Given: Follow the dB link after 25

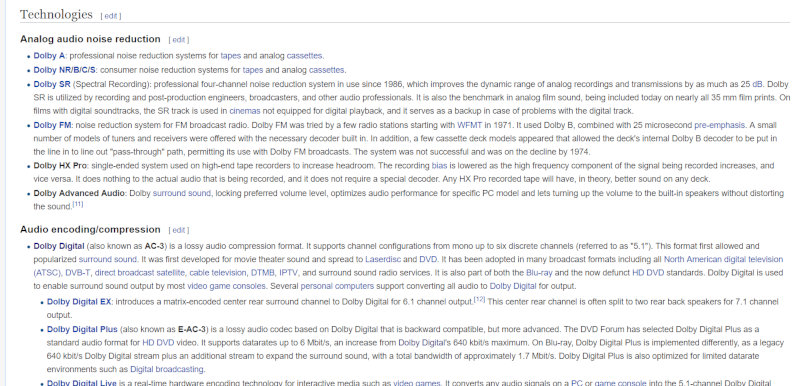Looking at the screenshot, I should tap(757, 84).
